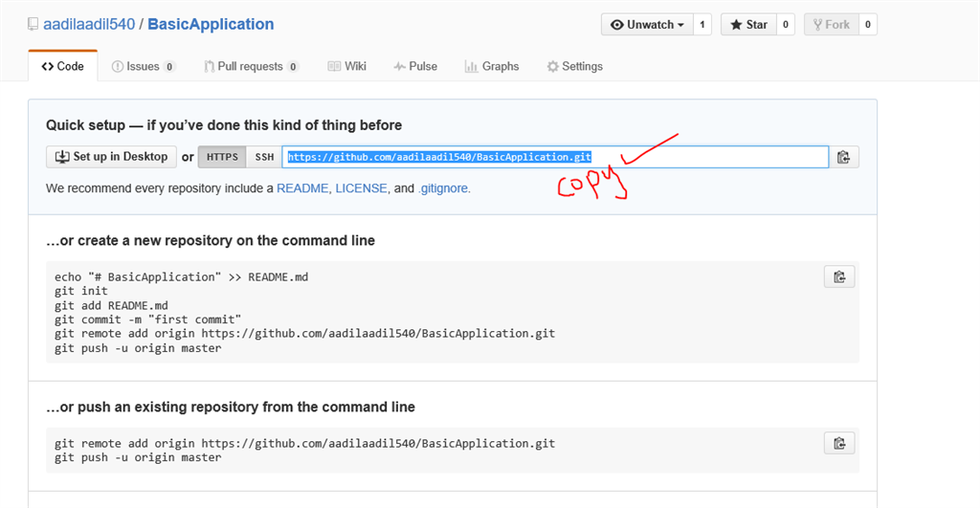This screenshot has height=508, width=980.
Task: Select the HTTPS clone protocol
Action: pyautogui.click(x=222, y=157)
